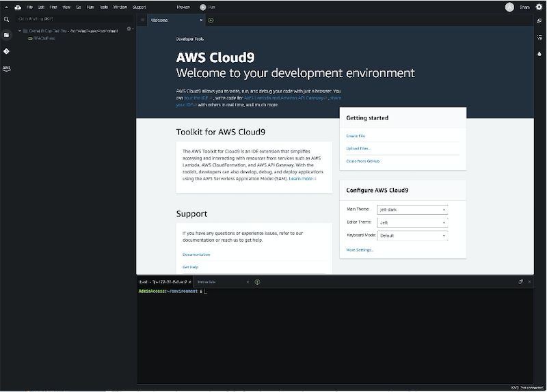Screen dimensions: 547x392
Task: Maximize the terminal console panel
Action: [x=520, y=281]
